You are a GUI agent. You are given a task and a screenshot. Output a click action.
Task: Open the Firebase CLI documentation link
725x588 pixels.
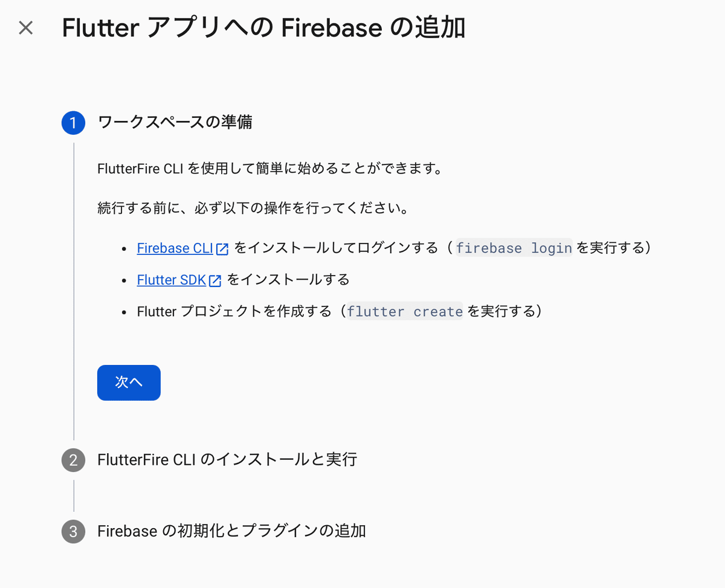coord(175,248)
